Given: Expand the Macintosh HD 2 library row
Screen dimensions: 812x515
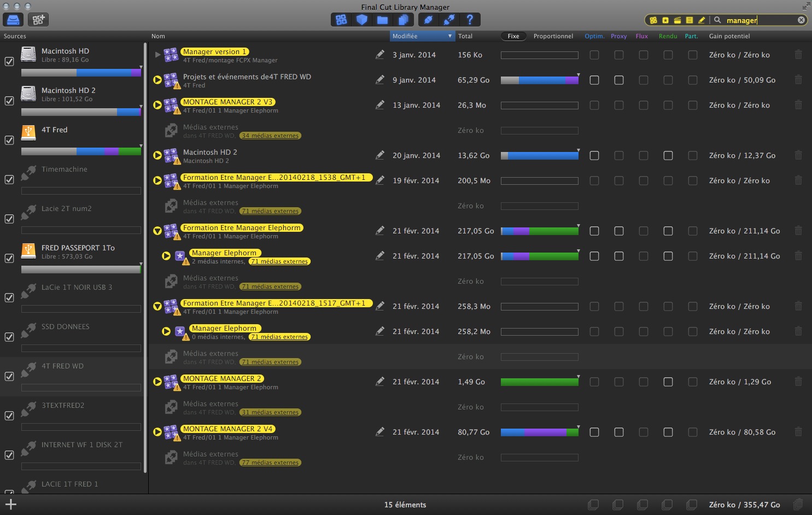Looking at the screenshot, I should coord(157,155).
